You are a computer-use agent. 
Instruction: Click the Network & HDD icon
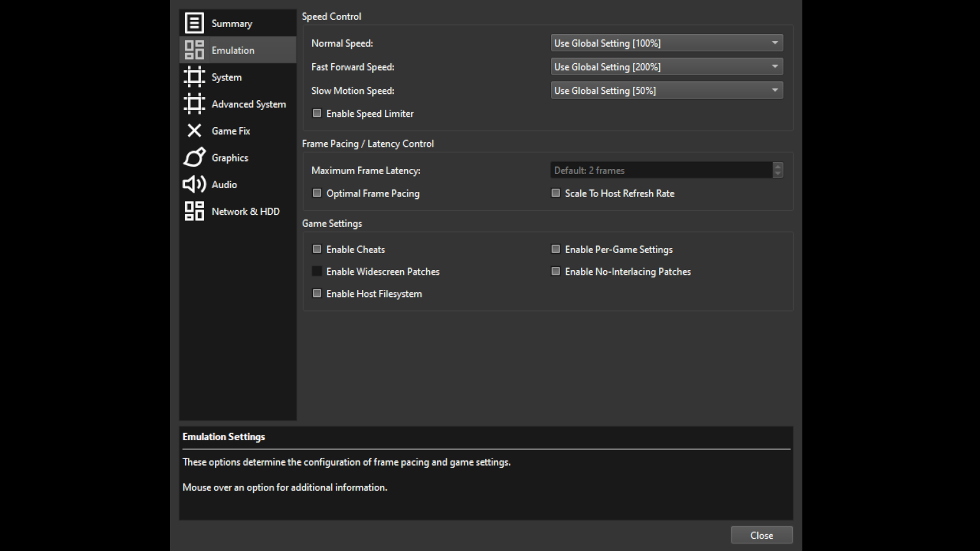194,211
